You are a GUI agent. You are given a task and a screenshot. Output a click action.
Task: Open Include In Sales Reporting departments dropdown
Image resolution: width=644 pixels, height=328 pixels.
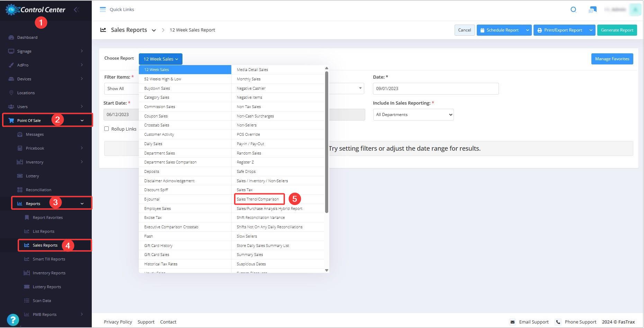pyautogui.click(x=413, y=115)
